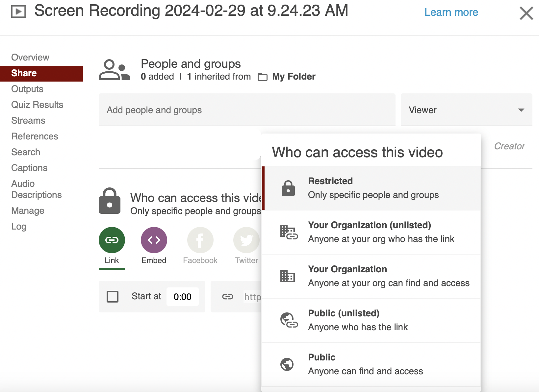539x392 pixels.
Task: Click the large lock access icon
Action: tap(110, 201)
